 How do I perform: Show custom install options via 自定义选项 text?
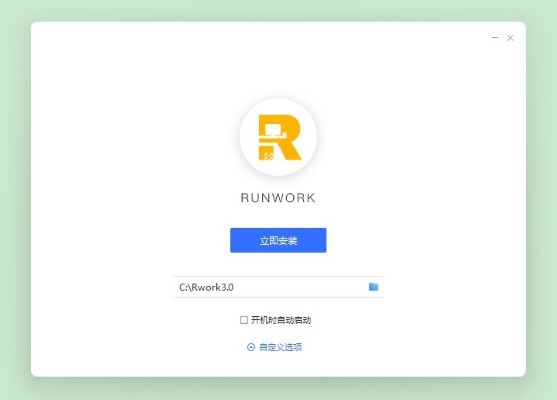281,347
